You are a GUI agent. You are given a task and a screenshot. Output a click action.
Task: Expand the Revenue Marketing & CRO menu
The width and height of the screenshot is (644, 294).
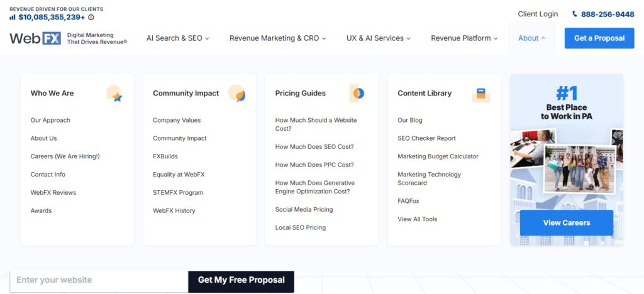click(277, 38)
